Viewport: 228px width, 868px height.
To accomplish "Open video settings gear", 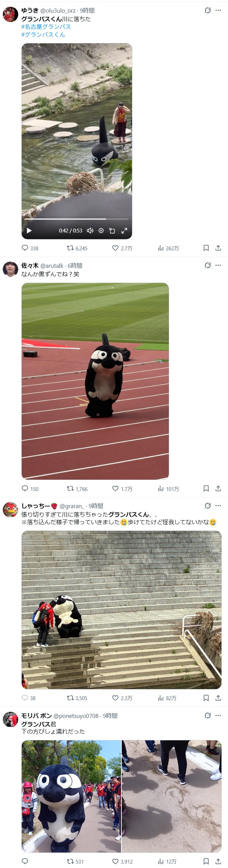I will (x=101, y=230).
